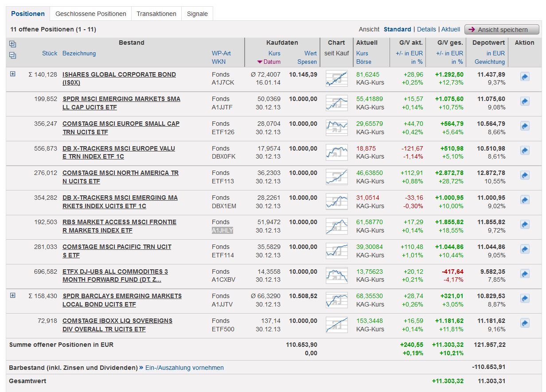Switch to Geschlossene Positionen tab

click(90, 14)
